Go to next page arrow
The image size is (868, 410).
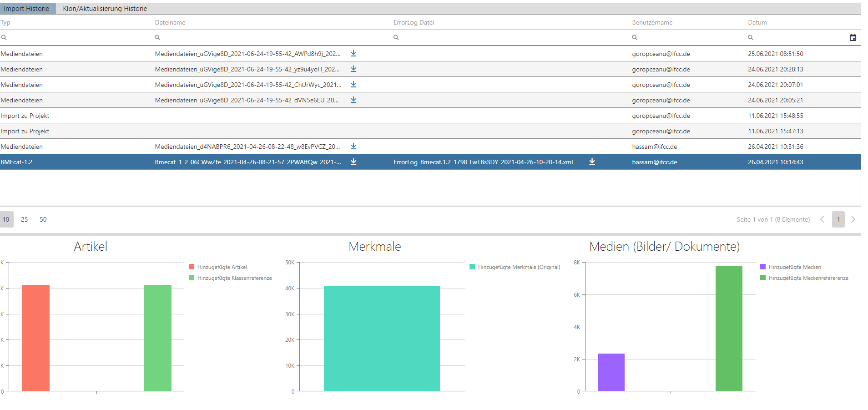[x=853, y=219]
